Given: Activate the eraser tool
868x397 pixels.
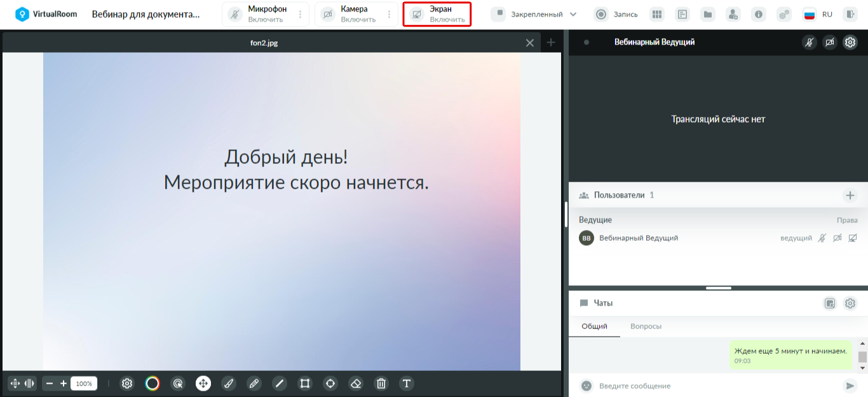Looking at the screenshot, I should pos(356,383).
